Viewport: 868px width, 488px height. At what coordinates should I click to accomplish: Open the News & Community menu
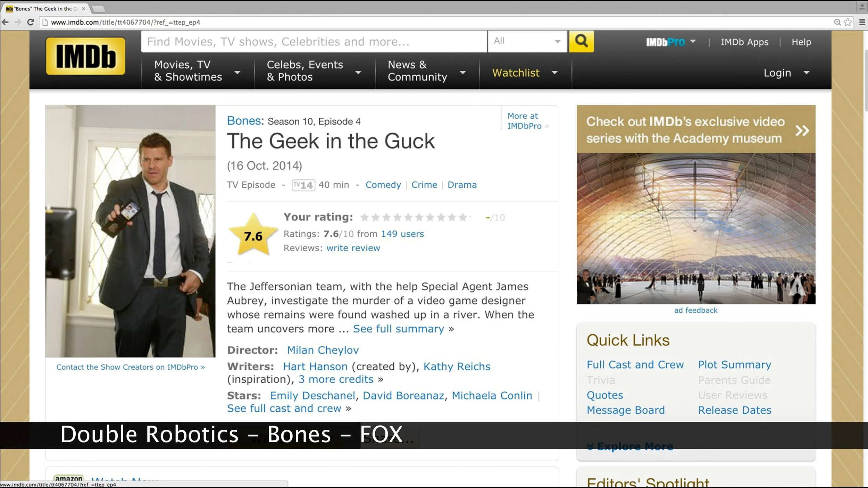click(x=463, y=73)
